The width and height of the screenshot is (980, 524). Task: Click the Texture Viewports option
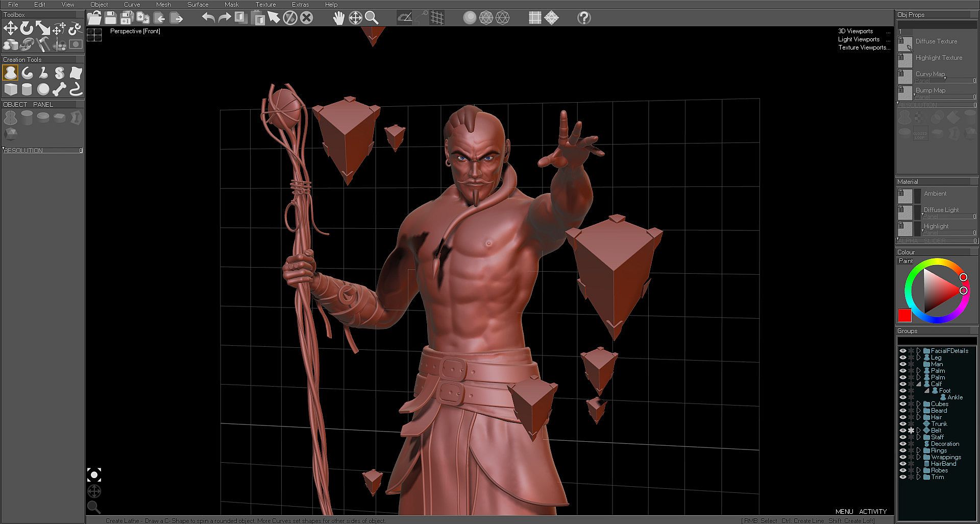(x=862, y=47)
